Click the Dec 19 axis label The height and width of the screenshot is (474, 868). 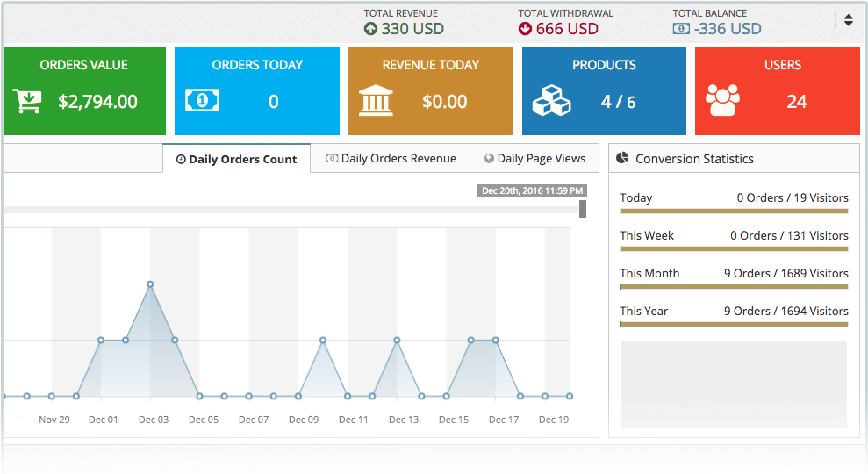[x=554, y=420]
